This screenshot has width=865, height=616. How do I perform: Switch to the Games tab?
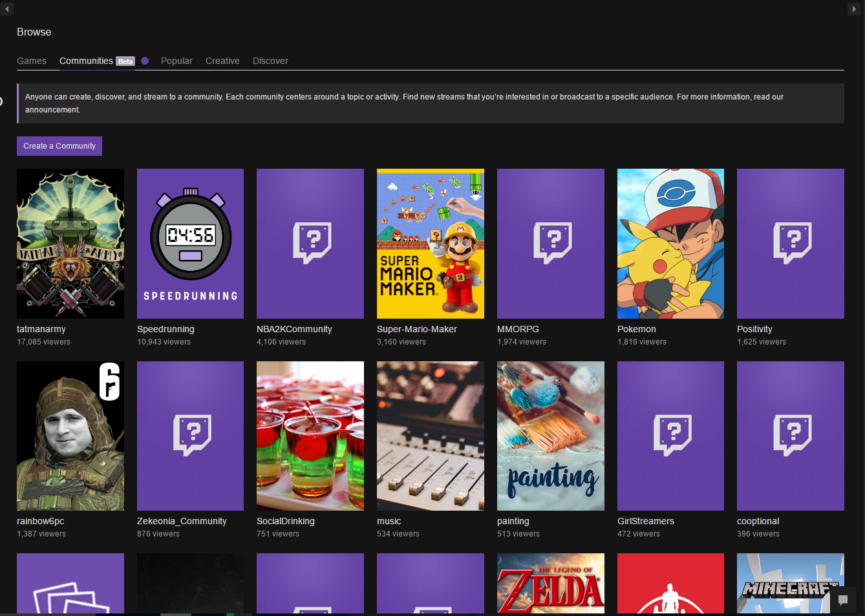coord(32,61)
